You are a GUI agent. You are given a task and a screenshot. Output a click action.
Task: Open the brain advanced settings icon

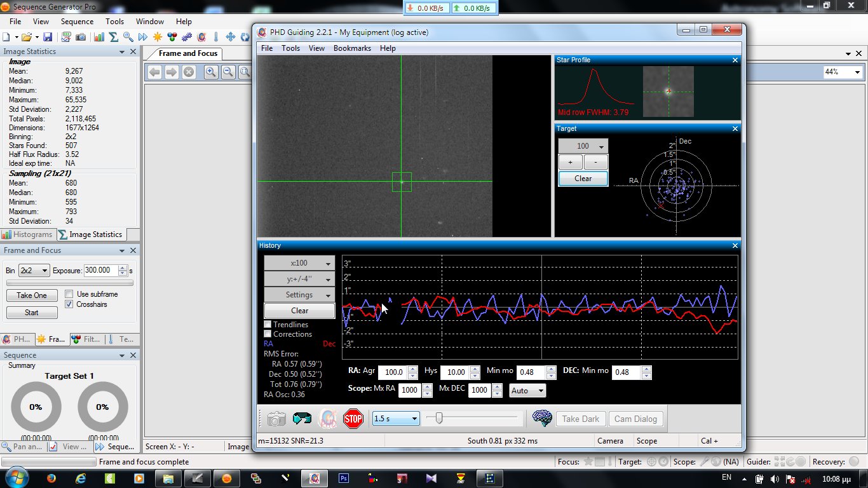[x=541, y=419]
